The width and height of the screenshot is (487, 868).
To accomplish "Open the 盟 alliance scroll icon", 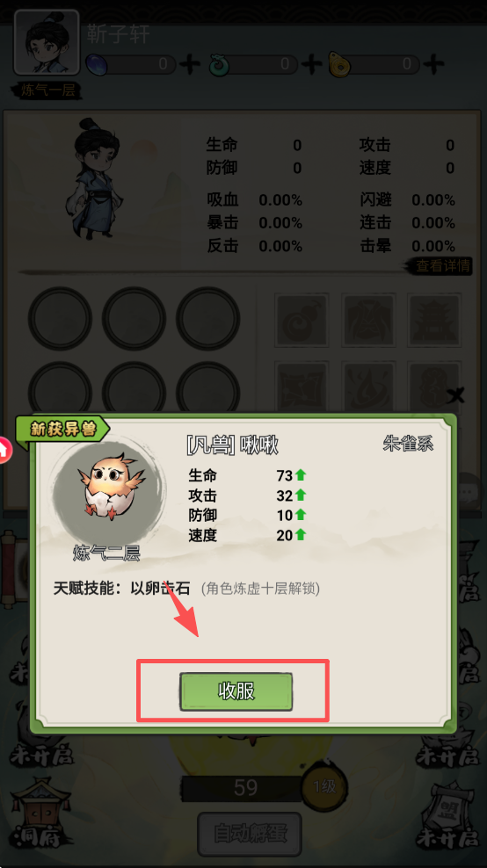I will click(x=448, y=815).
